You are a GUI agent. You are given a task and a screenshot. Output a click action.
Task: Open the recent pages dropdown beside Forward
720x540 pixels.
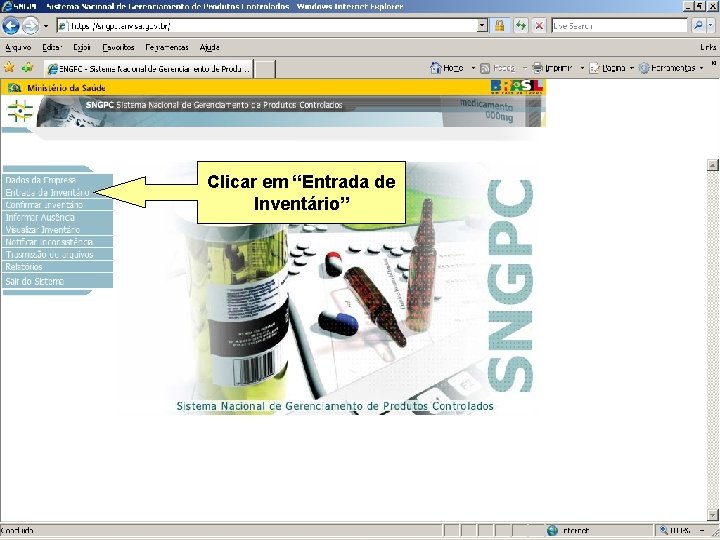pyautogui.click(x=45, y=26)
